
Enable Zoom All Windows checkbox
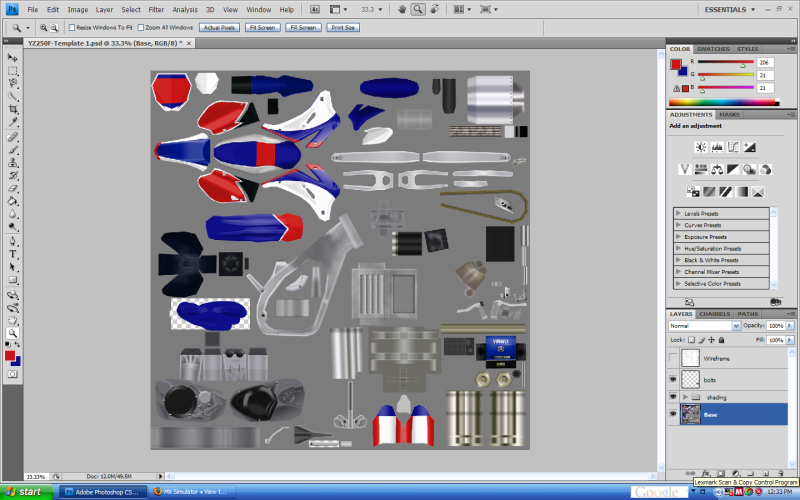click(141, 28)
